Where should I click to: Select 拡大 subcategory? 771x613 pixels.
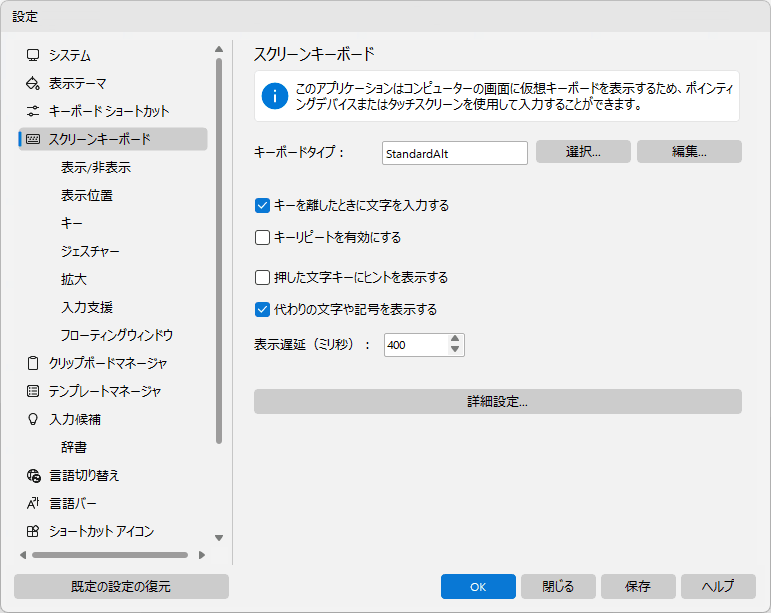74,279
